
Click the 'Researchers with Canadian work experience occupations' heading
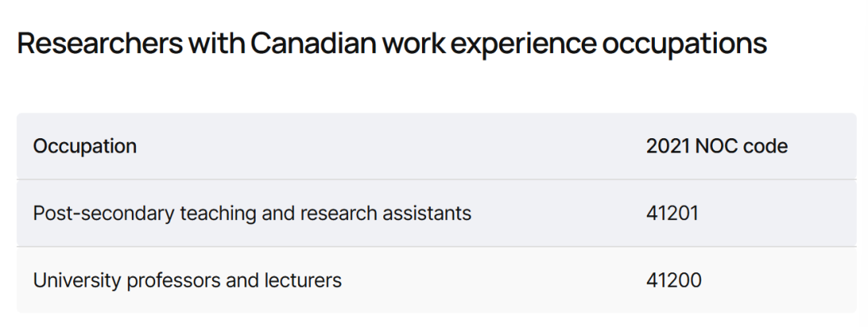[x=391, y=43]
